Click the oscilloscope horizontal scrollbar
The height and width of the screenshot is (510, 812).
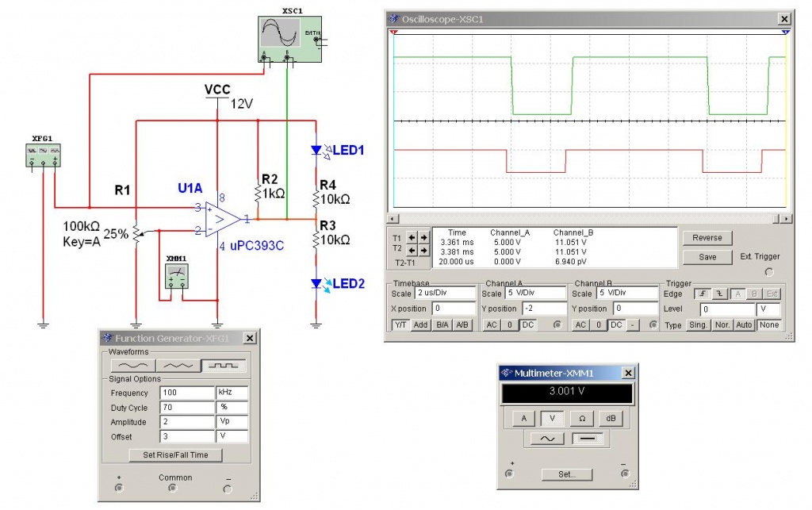(x=587, y=218)
